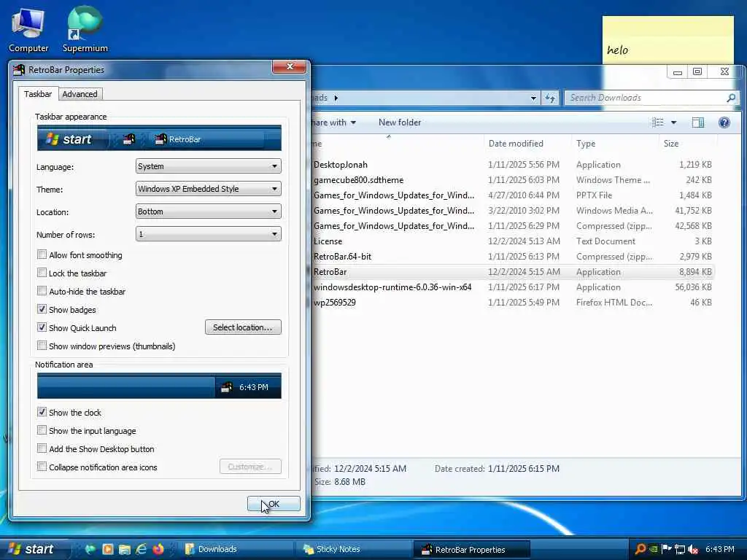The width and height of the screenshot is (747, 560).
Task: Click the network tray icon
Action: pos(680,549)
